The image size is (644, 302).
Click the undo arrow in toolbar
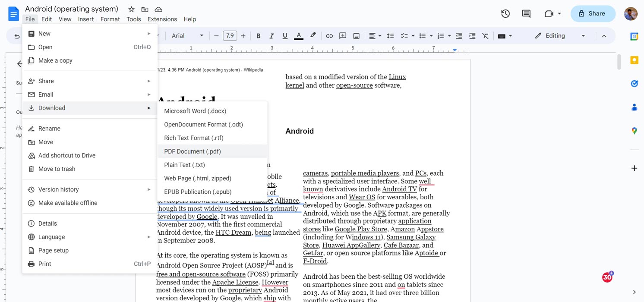pos(17,36)
